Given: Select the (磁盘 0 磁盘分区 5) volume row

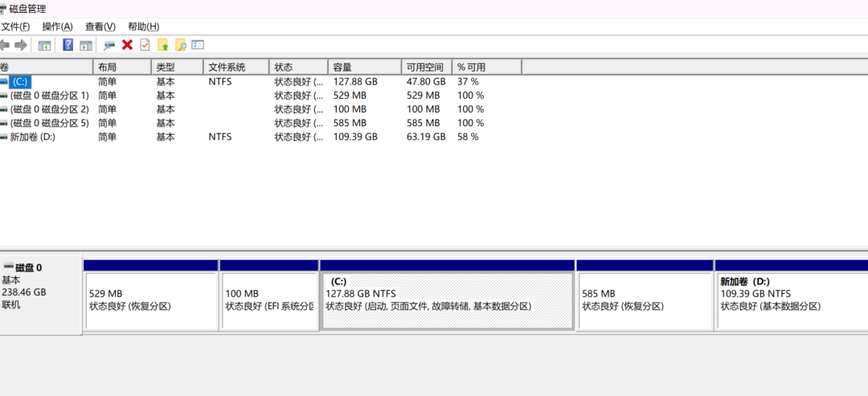Looking at the screenshot, I should point(49,124).
